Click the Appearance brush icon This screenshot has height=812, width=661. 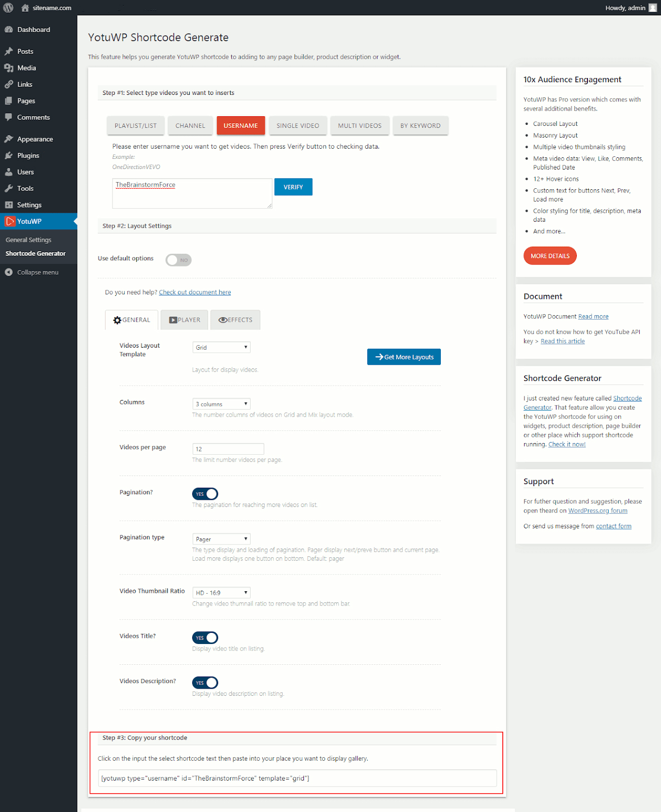(x=9, y=139)
